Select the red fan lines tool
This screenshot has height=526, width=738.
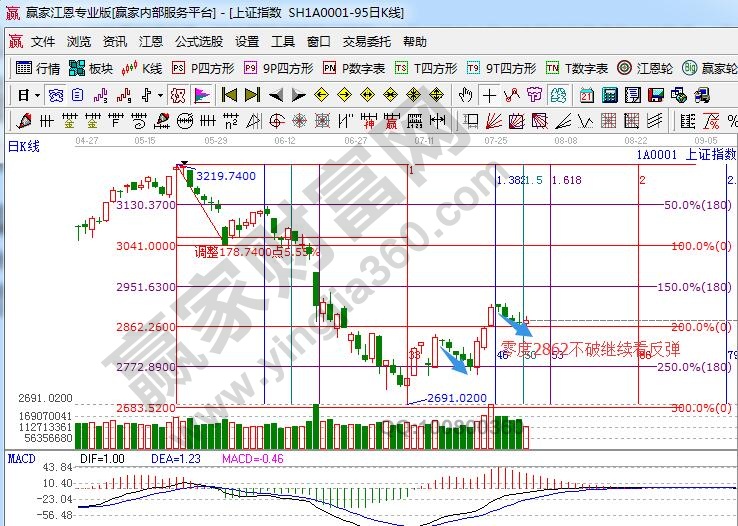click(x=494, y=121)
